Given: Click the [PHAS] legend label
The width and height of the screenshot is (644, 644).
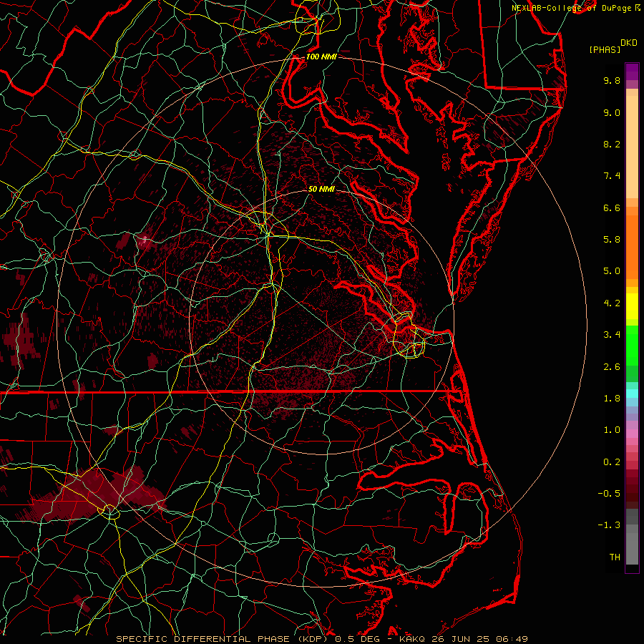Looking at the screenshot, I should (x=605, y=49).
